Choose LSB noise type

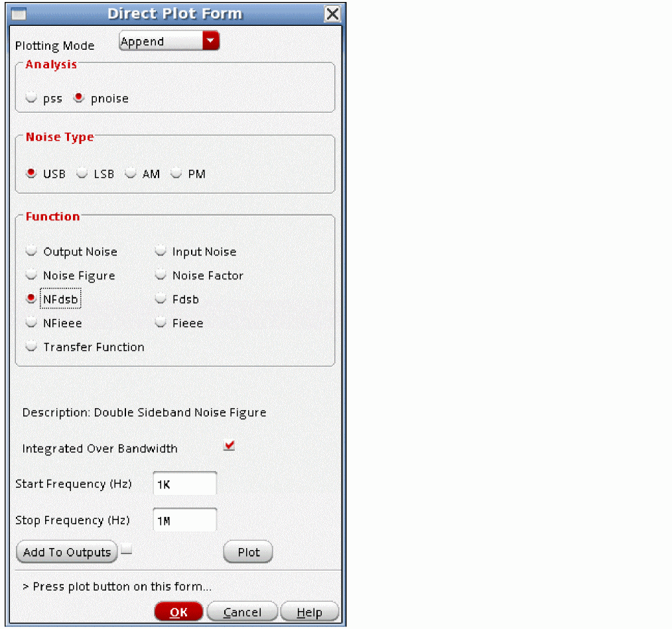point(82,173)
